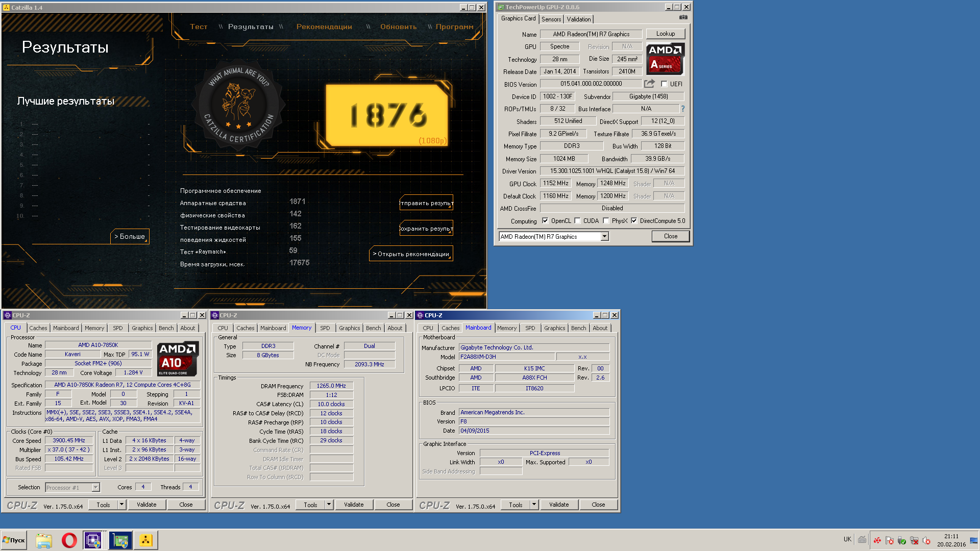
Task: Click the title bar icon of the CPU-Z mainboard window
Action: click(420, 315)
